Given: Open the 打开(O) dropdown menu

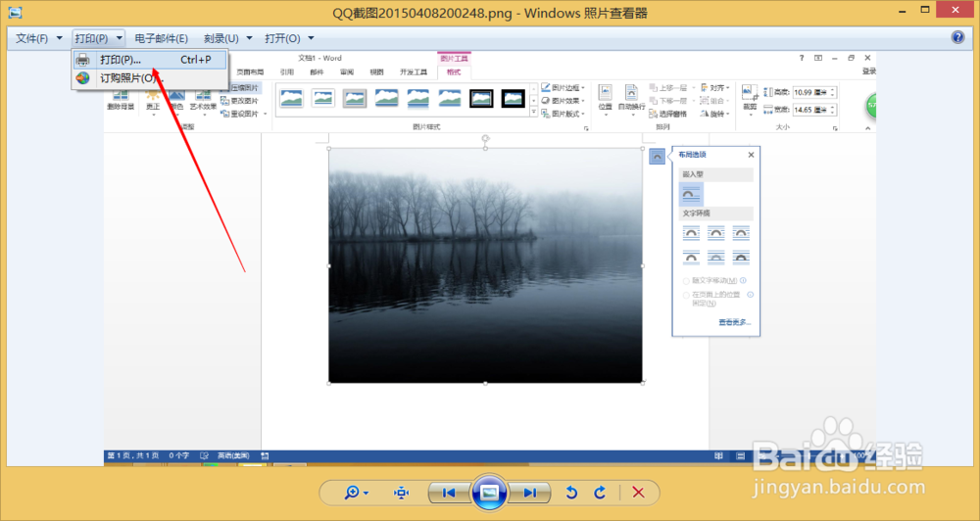Looking at the screenshot, I should point(289,38).
